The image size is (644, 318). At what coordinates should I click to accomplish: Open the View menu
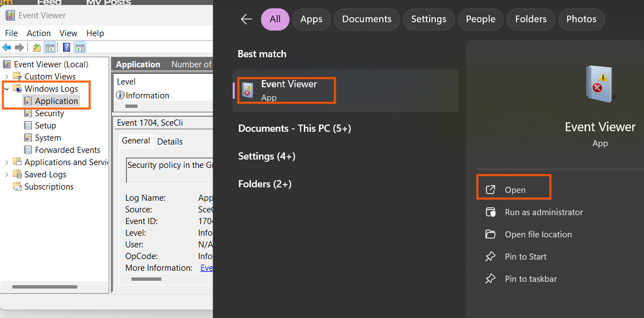click(x=68, y=33)
